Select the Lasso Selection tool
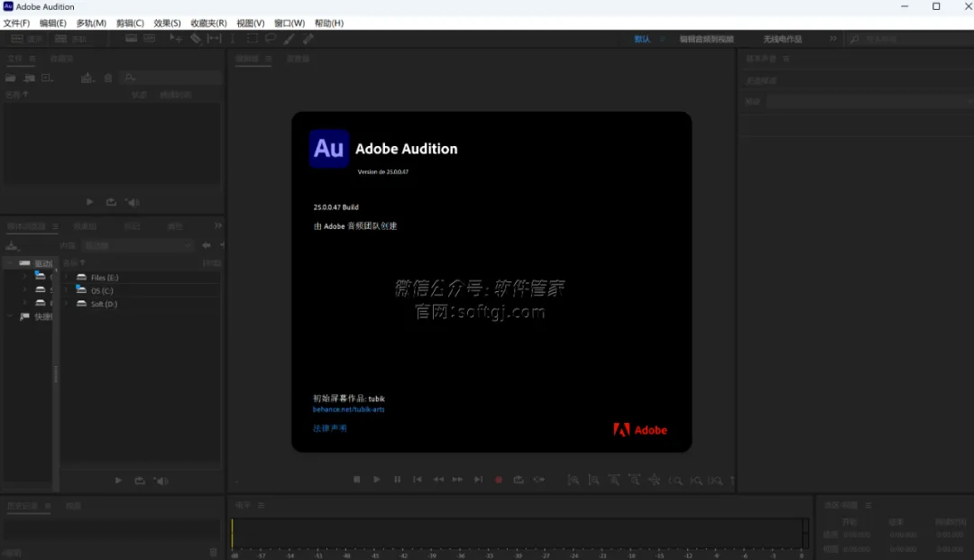Image resolution: width=974 pixels, height=560 pixels. [271, 39]
